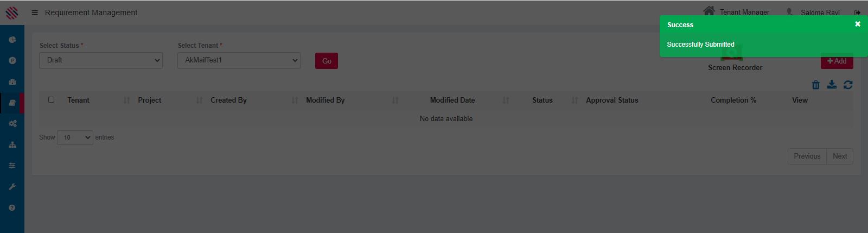Dismiss the Success notification
868x233 pixels.
click(x=858, y=24)
